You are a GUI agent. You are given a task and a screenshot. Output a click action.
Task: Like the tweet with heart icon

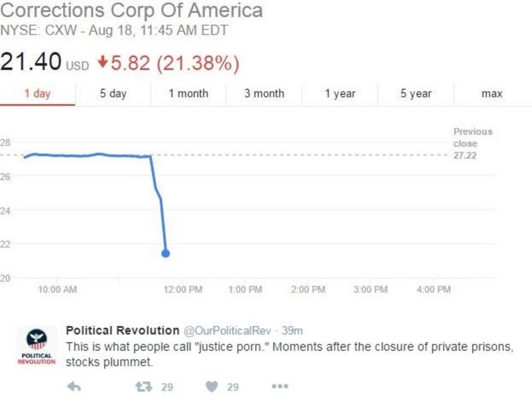(x=211, y=387)
